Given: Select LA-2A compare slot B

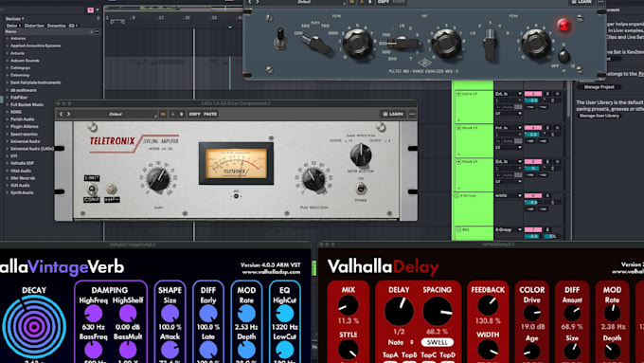Looking at the screenshot, I should 181,114.
